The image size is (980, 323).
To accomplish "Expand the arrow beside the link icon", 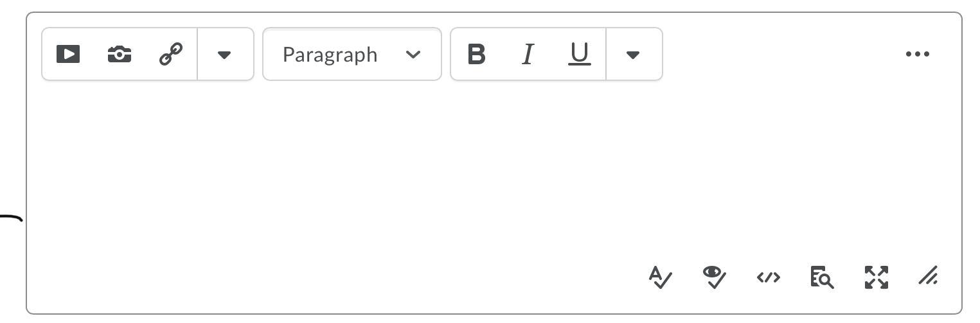I will (224, 55).
